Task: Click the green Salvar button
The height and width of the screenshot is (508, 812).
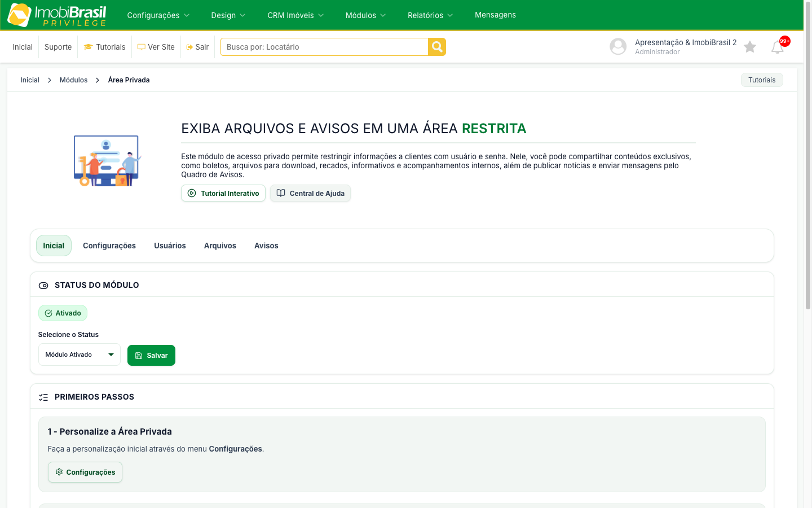Action: (151, 355)
